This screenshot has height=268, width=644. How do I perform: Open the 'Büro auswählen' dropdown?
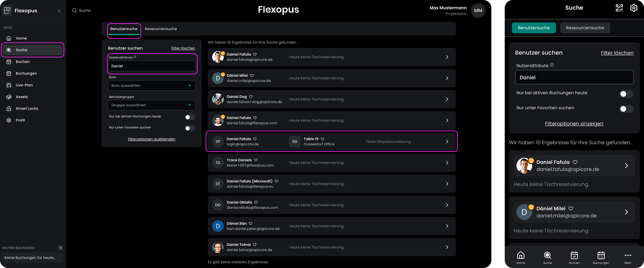tap(151, 86)
